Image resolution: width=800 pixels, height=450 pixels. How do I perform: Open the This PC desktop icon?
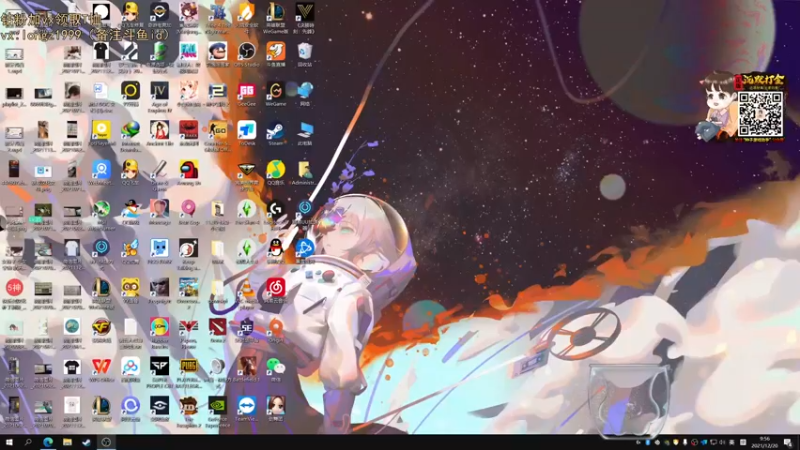305,134
